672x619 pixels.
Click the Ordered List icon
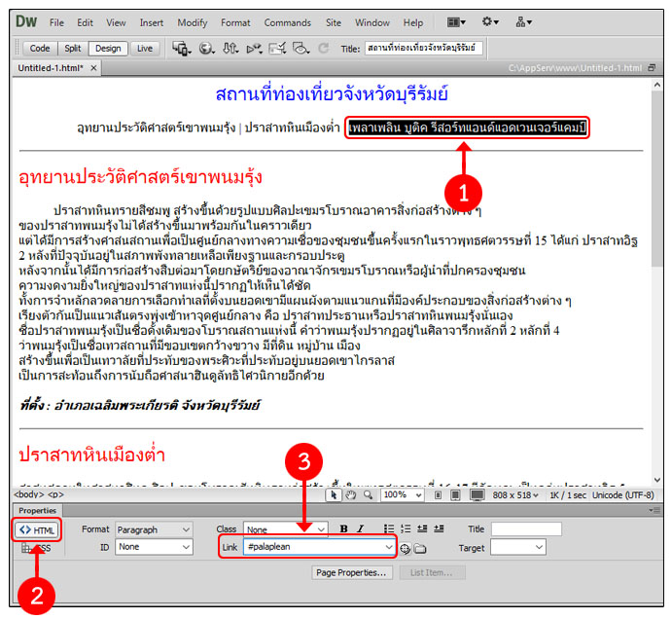pos(407,529)
